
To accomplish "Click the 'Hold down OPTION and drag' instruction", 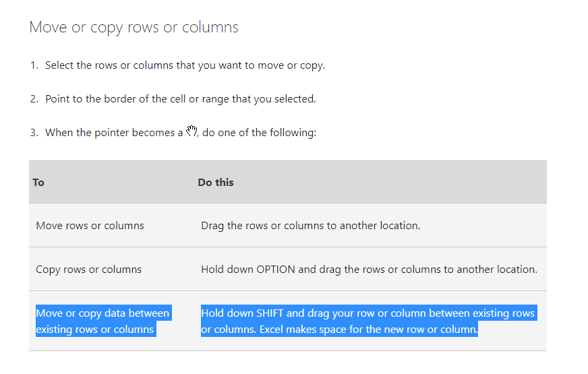I will tap(369, 270).
